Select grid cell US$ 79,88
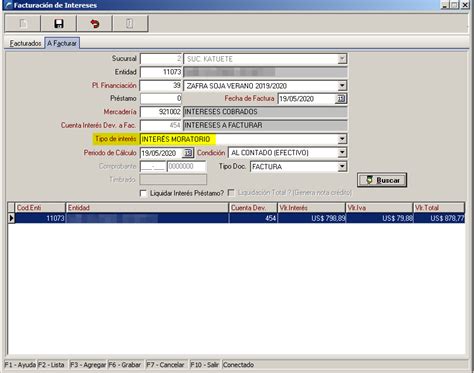This screenshot has width=474, height=373. click(379, 218)
